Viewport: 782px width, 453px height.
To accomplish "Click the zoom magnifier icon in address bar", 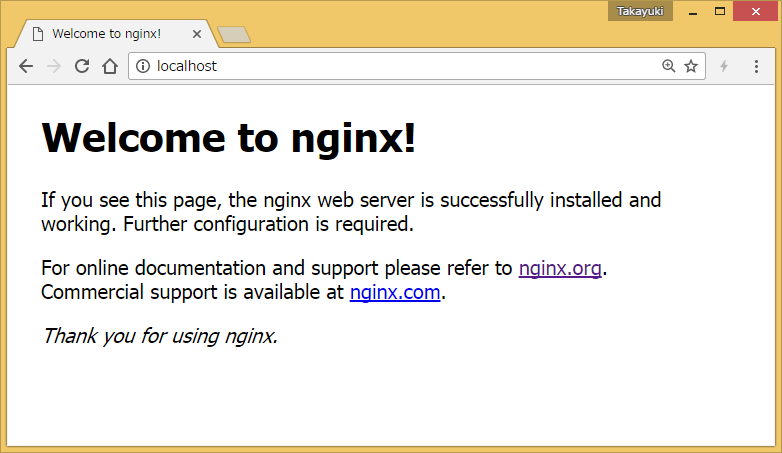I will pyautogui.click(x=668, y=66).
